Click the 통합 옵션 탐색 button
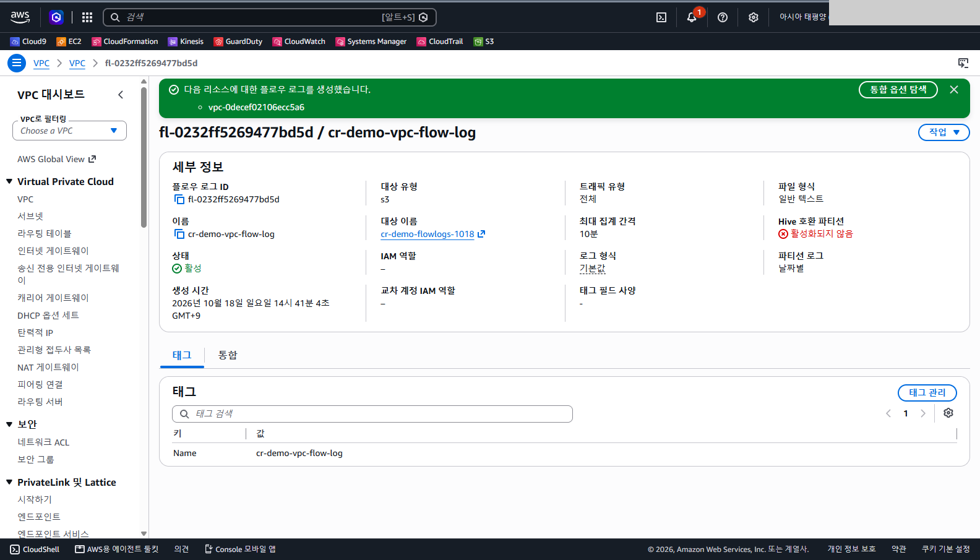The width and height of the screenshot is (980, 560). tap(898, 90)
